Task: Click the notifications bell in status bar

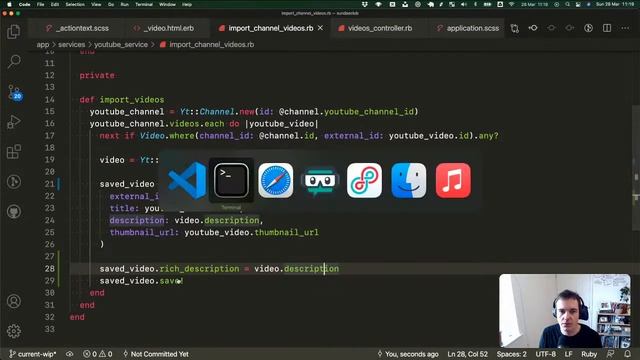Action: 628,354
